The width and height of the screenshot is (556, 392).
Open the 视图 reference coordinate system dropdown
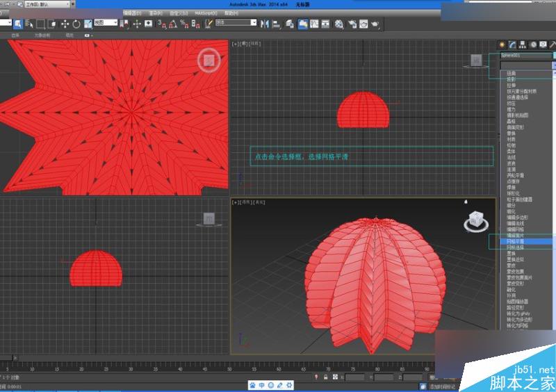point(106,22)
